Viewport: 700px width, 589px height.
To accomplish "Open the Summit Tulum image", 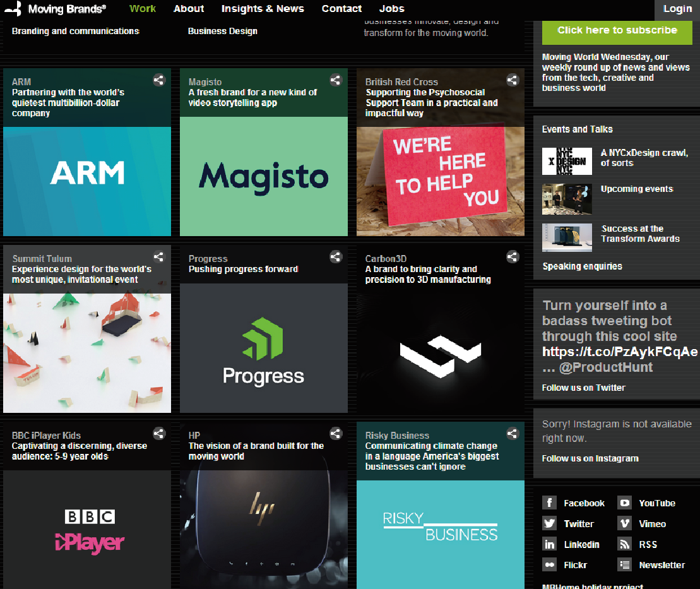I will click(87, 353).
